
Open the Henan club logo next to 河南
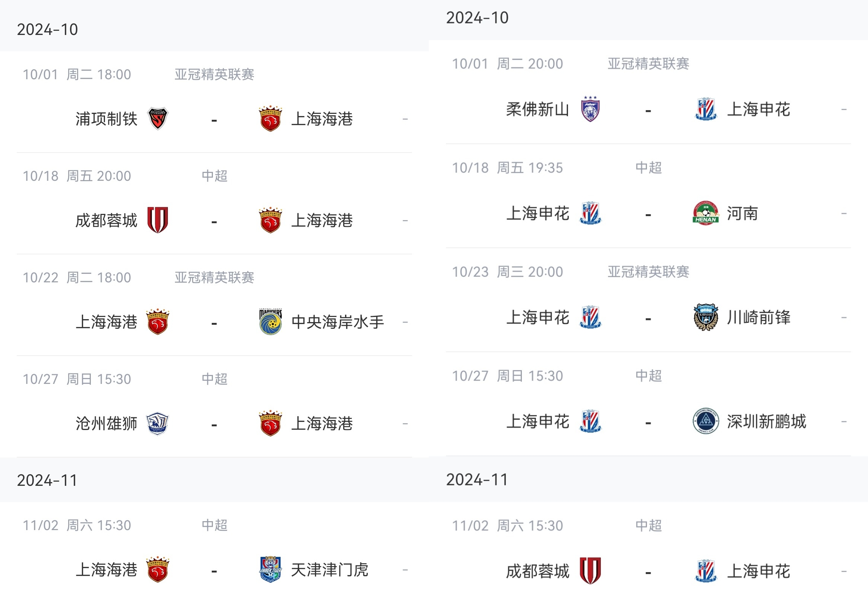tap(705, 213)
